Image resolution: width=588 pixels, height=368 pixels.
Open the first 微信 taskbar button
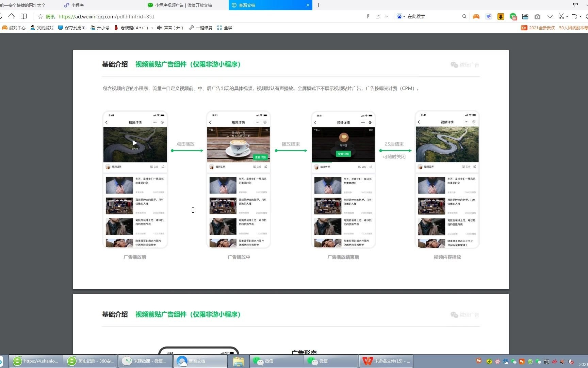tap(277, 361)
